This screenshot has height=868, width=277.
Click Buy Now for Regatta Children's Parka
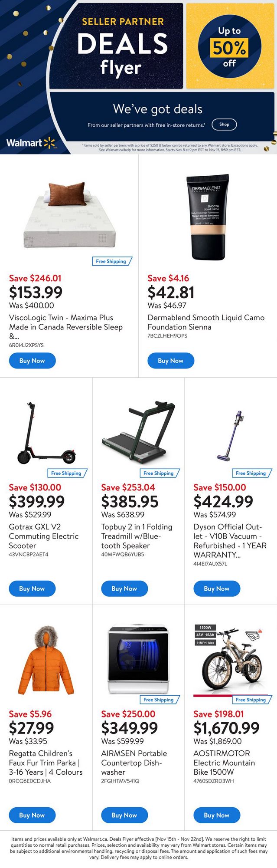pyautogui.click(x=32, y=815)
